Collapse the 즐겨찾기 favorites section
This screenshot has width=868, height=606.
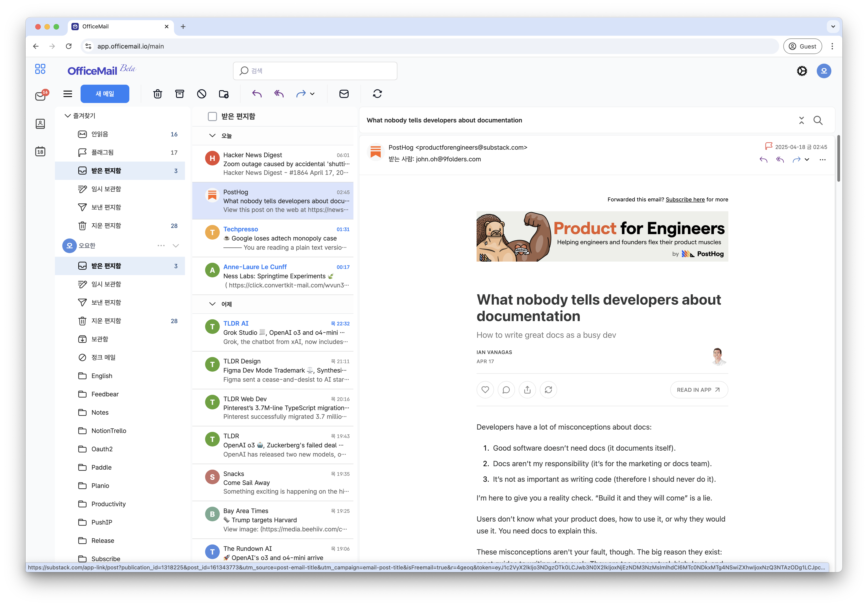pos(68,116)
